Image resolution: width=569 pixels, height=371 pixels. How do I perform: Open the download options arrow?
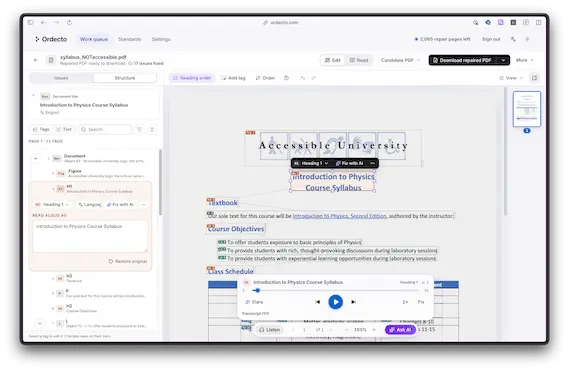pyautogui.click(x=503, y=60)
